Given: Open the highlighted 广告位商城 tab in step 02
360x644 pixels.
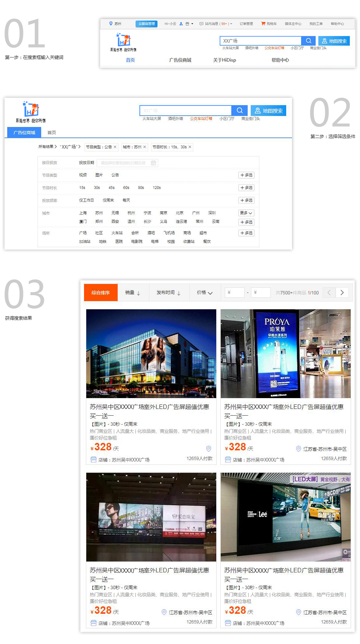Looking at the screenshot, I should coord(24,132).
